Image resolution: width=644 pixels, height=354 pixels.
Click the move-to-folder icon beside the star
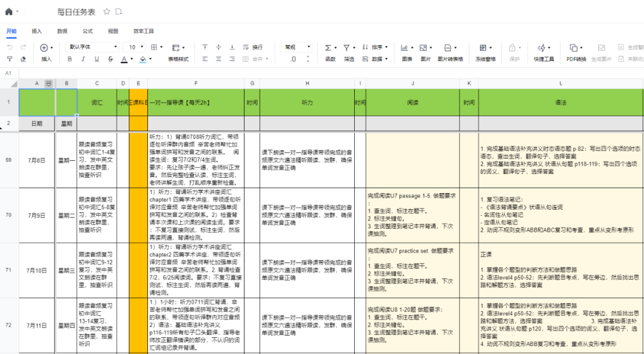coord(119,11)
